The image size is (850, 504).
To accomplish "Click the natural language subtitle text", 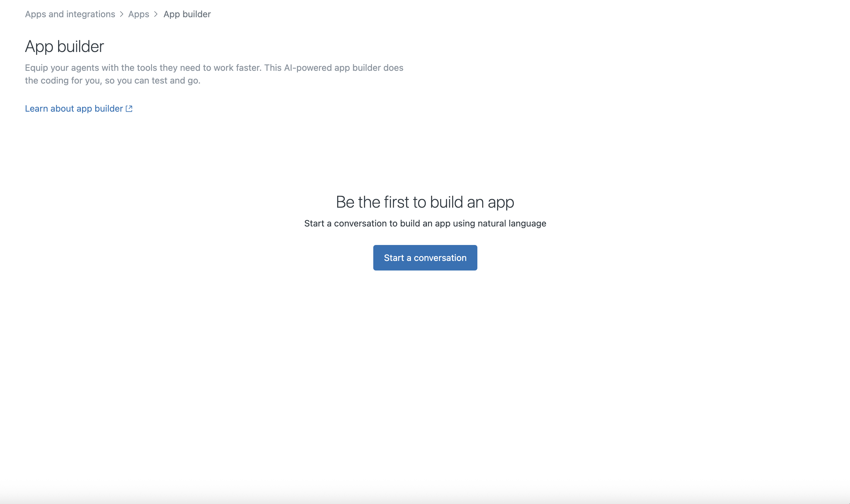I will pyautogui.click(x=425, y=223).
